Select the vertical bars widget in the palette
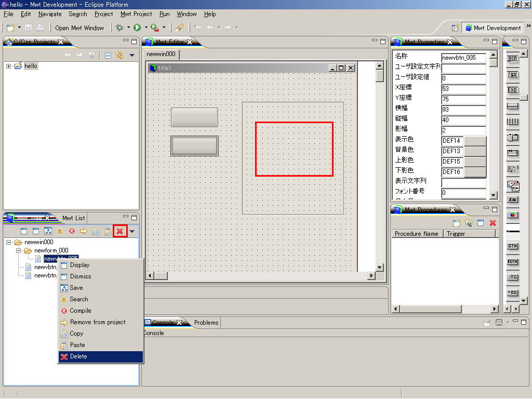This screenshot has width=532, height=399. tap(512, 121)
